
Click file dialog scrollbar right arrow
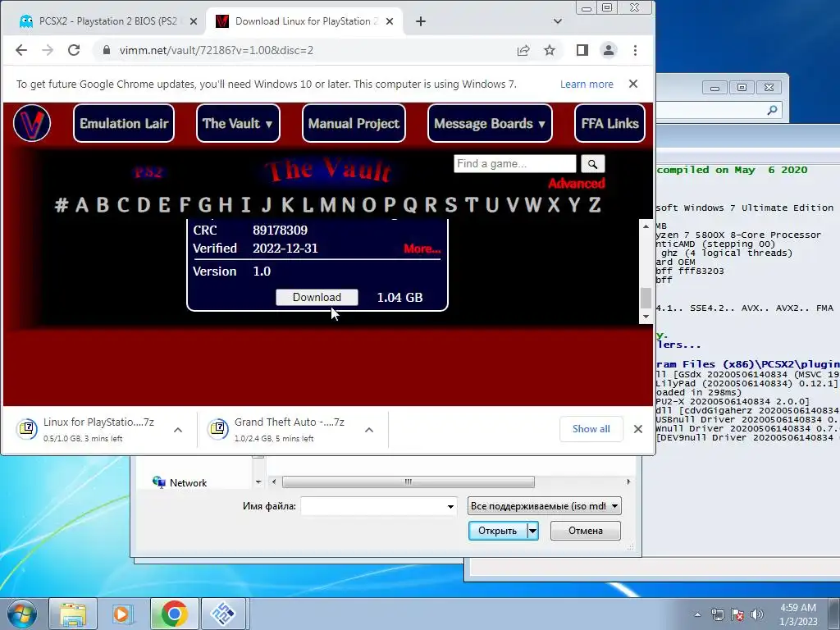point(628,482)
